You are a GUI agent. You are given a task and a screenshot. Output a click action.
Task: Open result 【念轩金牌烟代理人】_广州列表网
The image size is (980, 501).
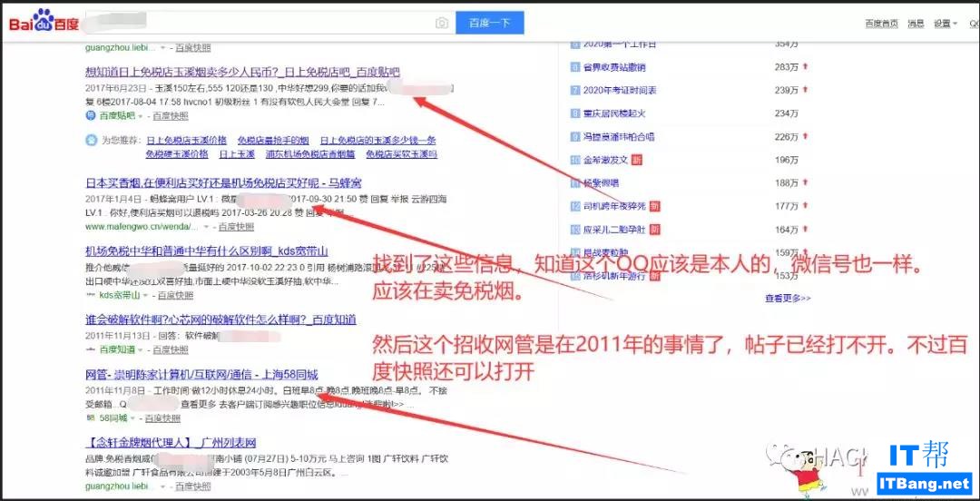point(171,443)
